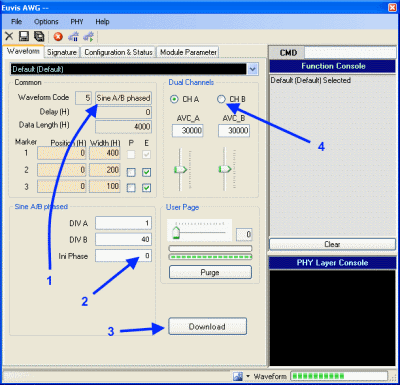Click the User Page number box
The height and width of the screenshot is (385, 400).
point(244,234)
